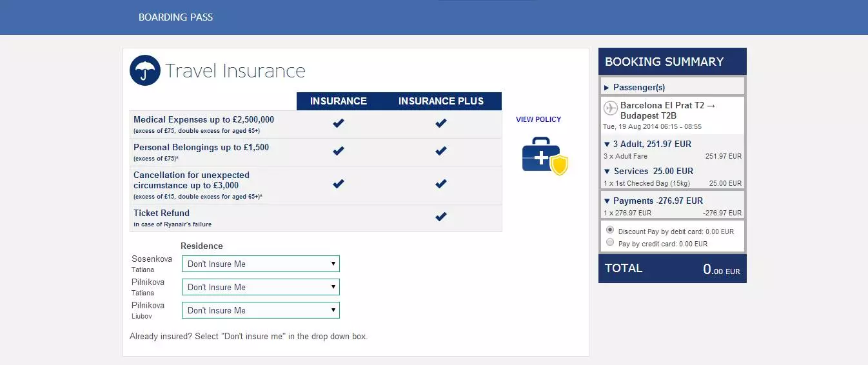Click Insurance Plus checkmark for Personal Belongings
868x365 pixels.
click(x=440, y=152)
